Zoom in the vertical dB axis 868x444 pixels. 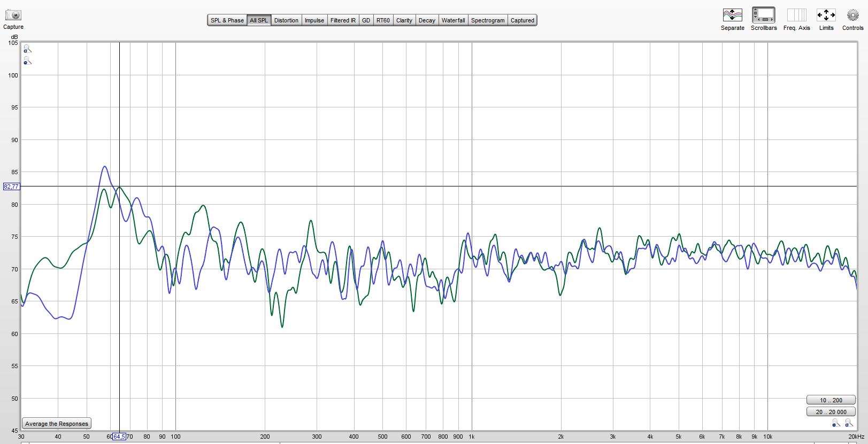[27, 49]
